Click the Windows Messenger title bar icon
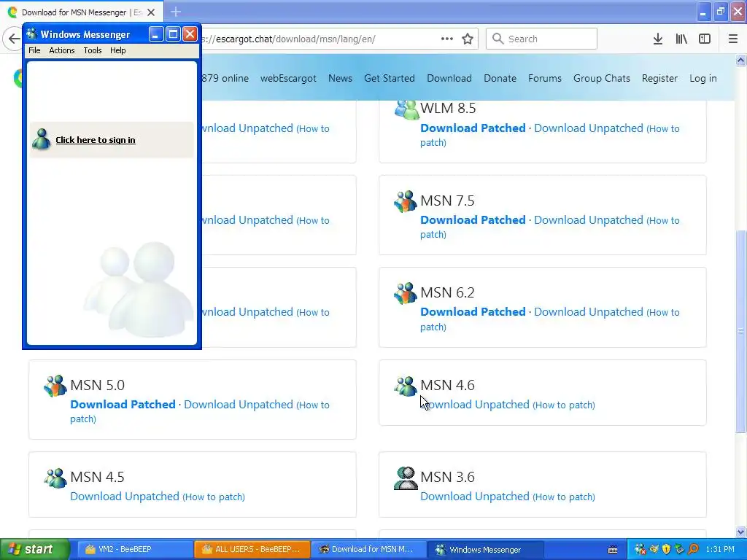This screenshot has height=560, width=747. pos(32,34)
